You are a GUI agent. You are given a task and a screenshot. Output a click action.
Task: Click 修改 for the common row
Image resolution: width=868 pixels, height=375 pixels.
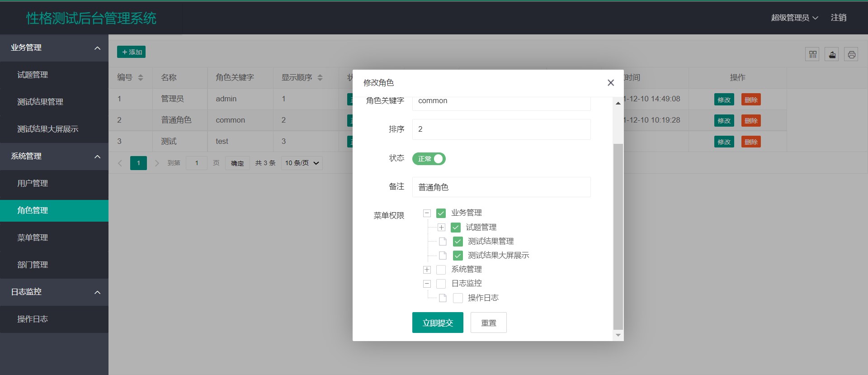724,121
